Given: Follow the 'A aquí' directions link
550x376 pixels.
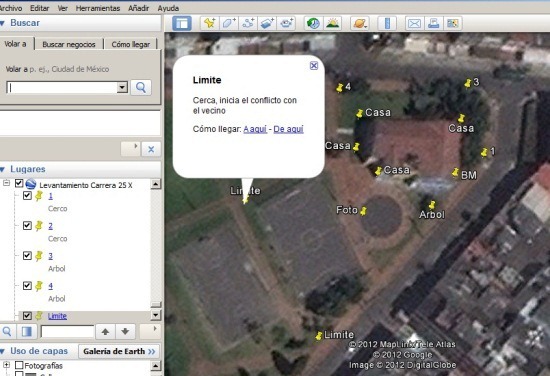Looking at the screenshot, I should [255, 129].
